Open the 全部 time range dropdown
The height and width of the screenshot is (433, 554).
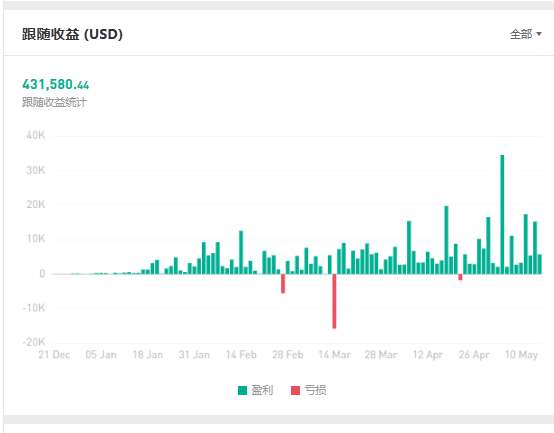pyautogui.click(x=525, y=34)
